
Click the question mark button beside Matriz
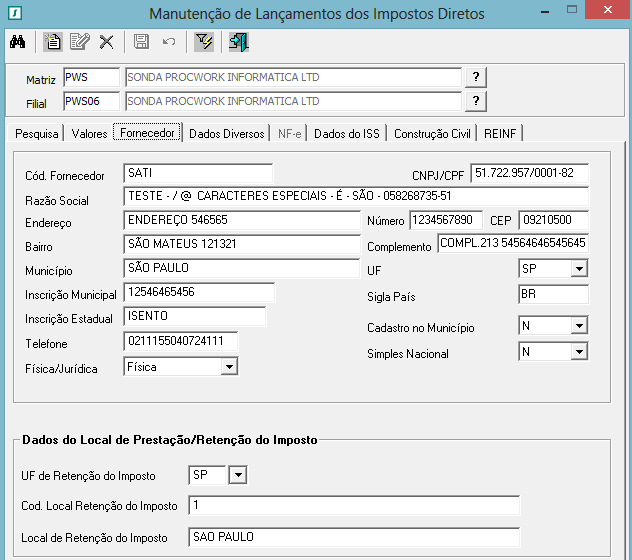(476, 77)
